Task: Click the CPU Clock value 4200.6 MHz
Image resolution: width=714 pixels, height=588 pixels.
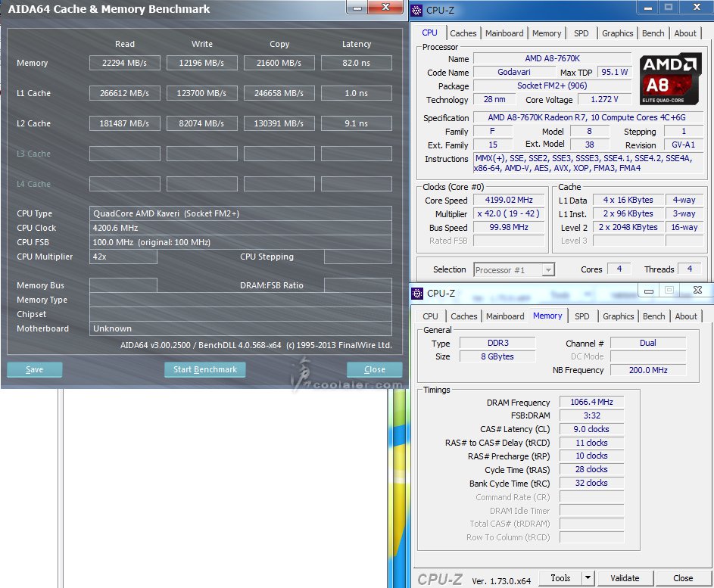Action: 241,228
